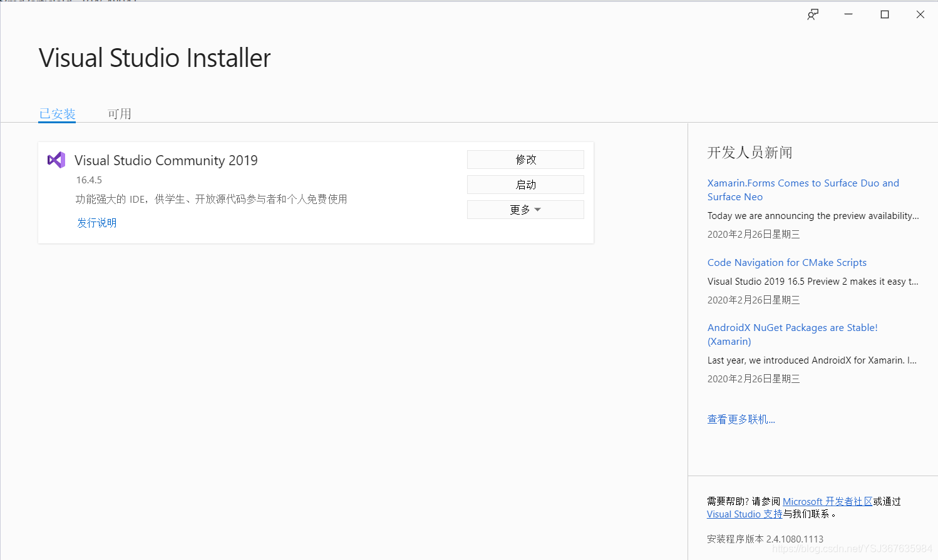This screenshot has height=560, width=938.
Task: Open Xamarin.Forms Comes to Surface Duo article
Action: click(803, 190)
